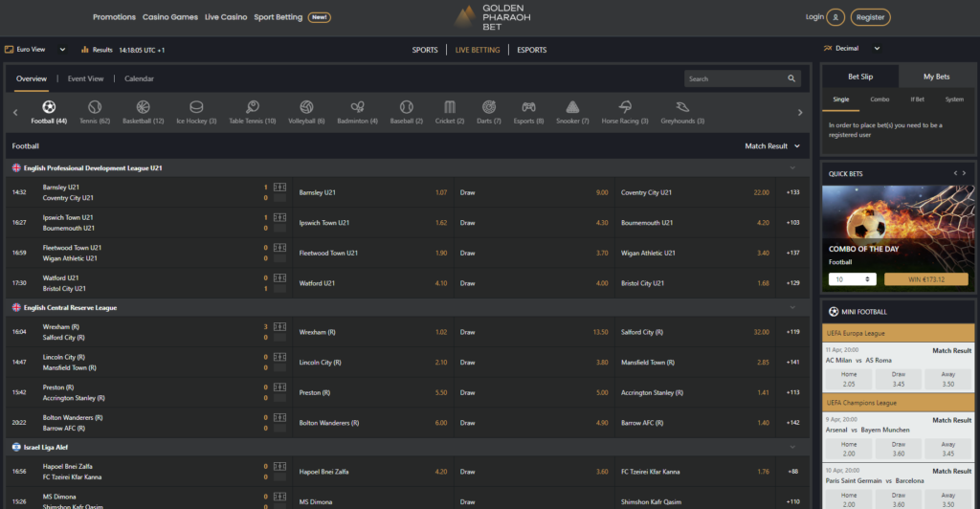This screenshot has width=980, height=509.
Task: Select the Greyhounds icon
Action: pos(682,107)
